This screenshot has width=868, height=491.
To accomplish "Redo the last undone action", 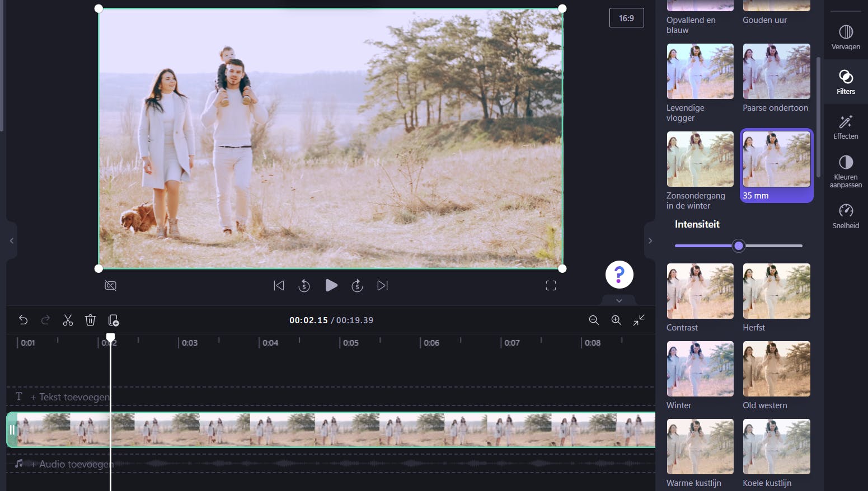I will click(x=45, y=320).
